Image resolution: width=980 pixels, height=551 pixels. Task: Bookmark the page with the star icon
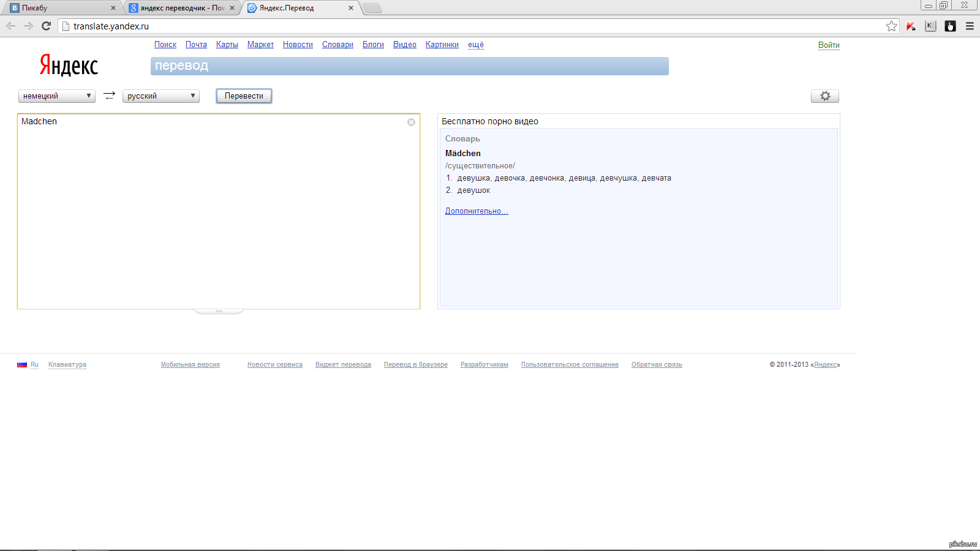click(x=891, y=26)
